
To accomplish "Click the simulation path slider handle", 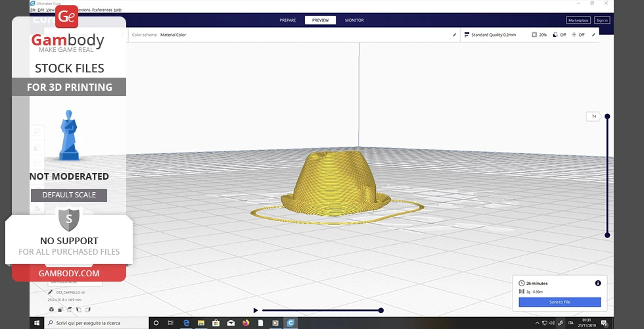I will pos(380,311).
